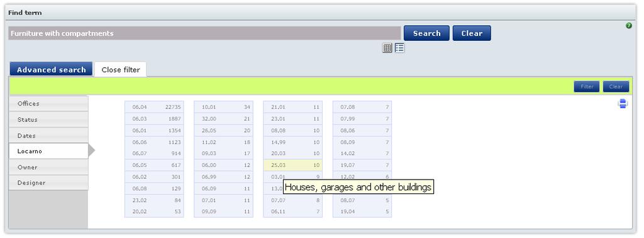Select Locarno class 08.07 row

(x=362, y=200)
